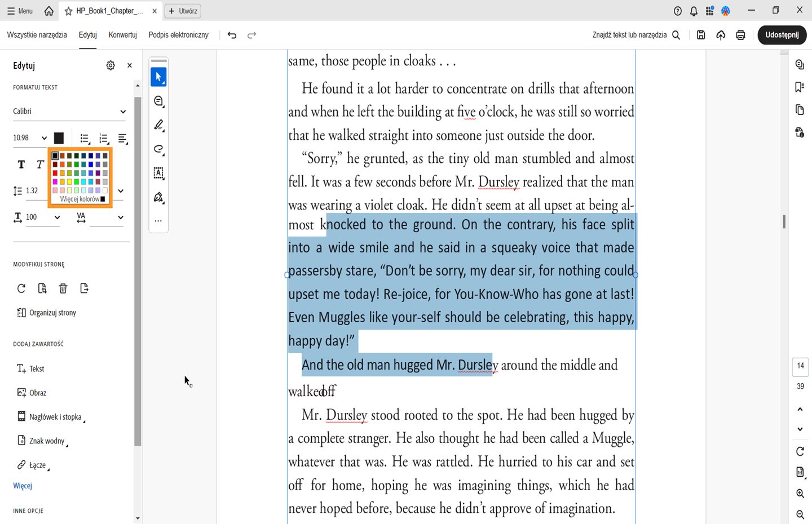This screenshot has height=524, width=812.
Task: Open the user profile avatar
Action: coord(726,11)
